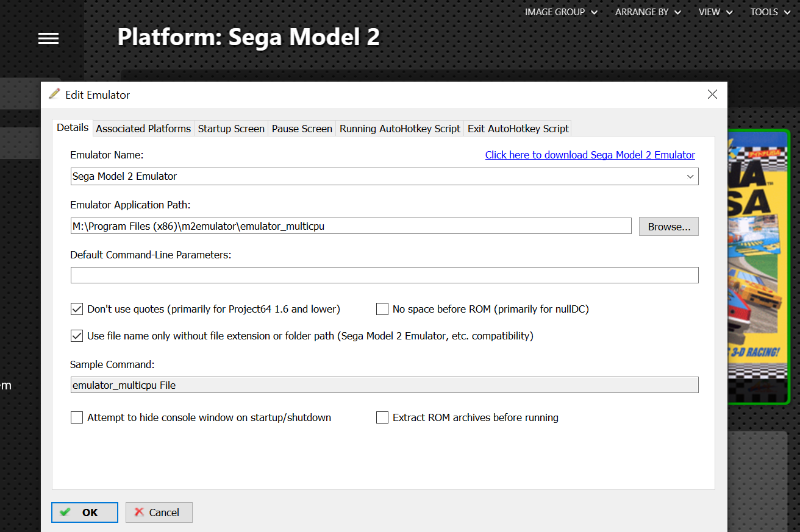Viewport: 800px width, 532px height.
Task: Click the Emulator Application Path field
Action: click(351, 226)
